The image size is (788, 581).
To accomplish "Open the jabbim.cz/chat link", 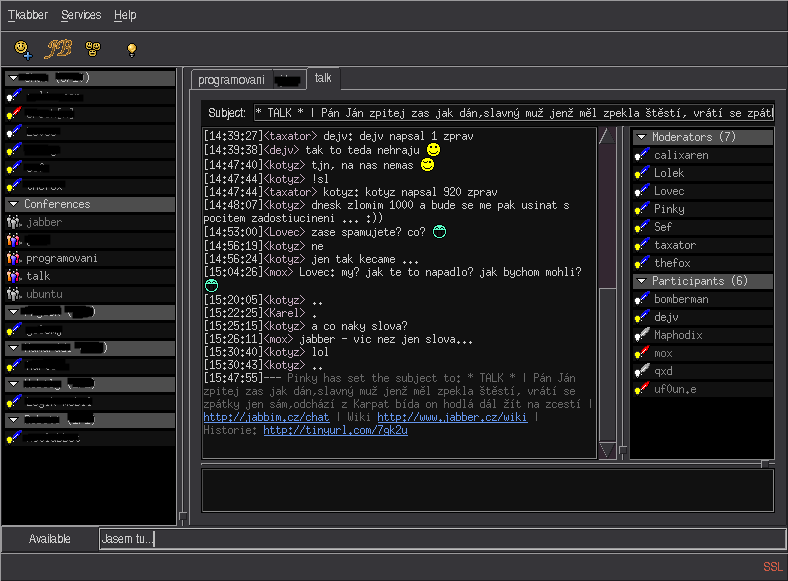I will click(x=265, y=417).
